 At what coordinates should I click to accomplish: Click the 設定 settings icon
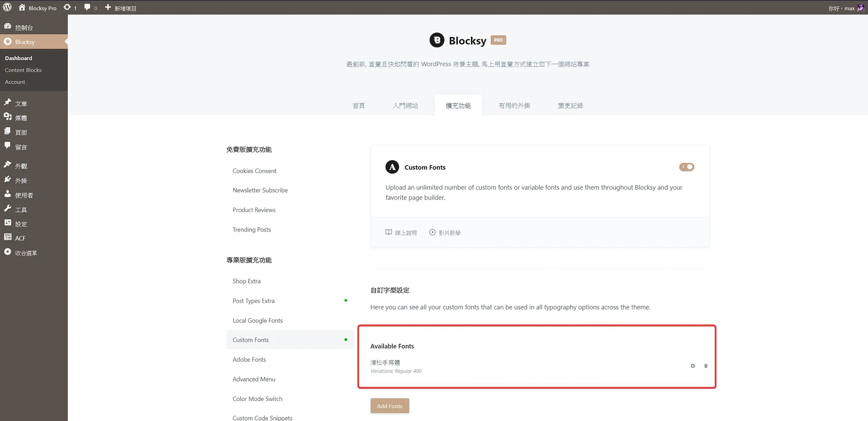pos(8,223)
